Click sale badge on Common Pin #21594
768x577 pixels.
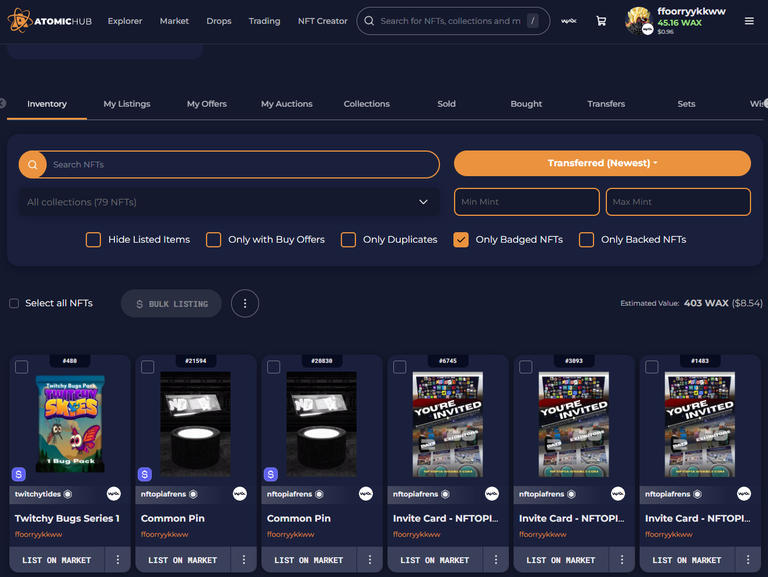point(144,474)
